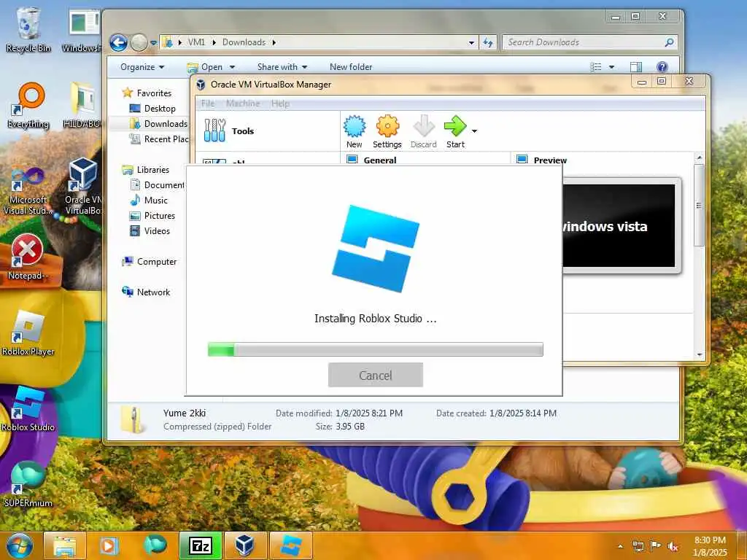Select Network in the navigation pane
This screenshot has width=747, height=560.
146,292
